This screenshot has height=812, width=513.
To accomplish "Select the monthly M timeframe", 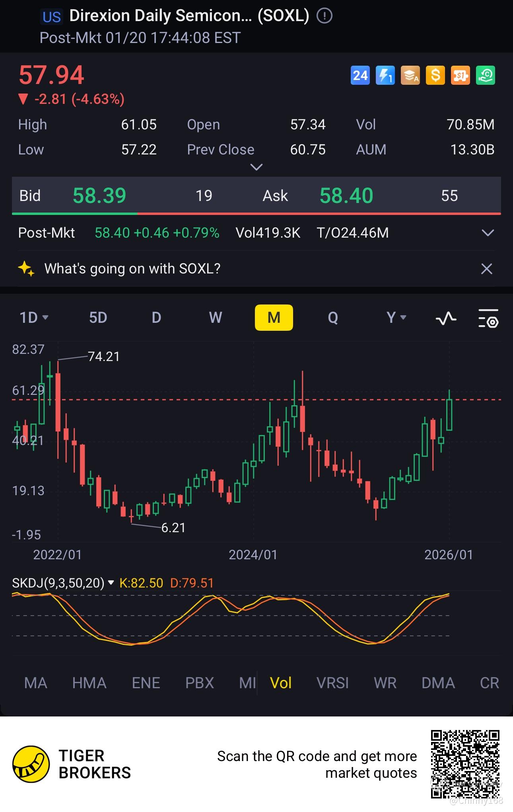I will pos(274,318).
